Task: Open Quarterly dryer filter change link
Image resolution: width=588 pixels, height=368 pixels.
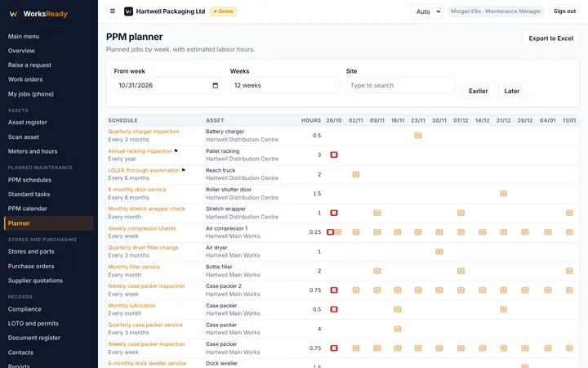Action: [143, 248]
